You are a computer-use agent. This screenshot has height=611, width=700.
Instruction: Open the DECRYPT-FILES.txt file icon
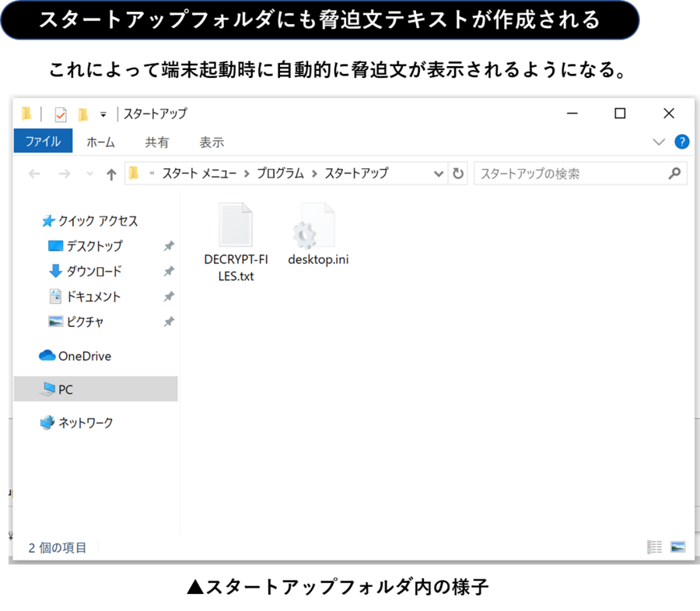click(x=236, y=225)
